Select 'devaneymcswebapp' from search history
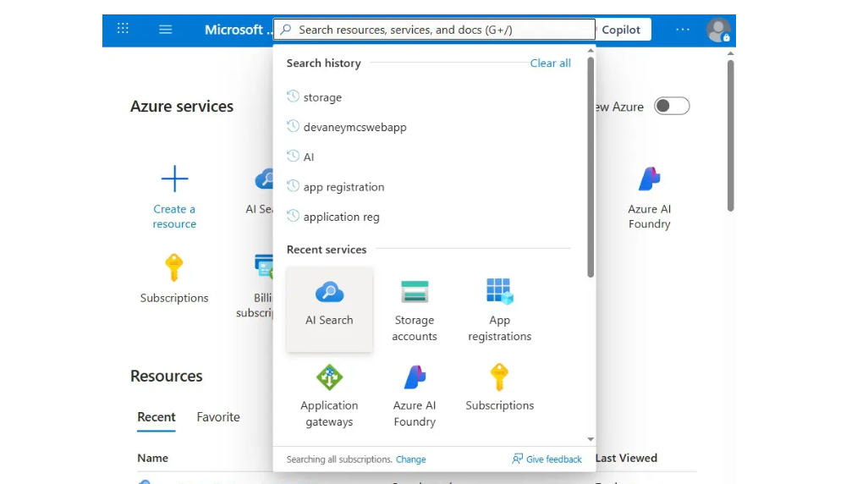The height and width of the screenshot is (484, 868). point(354,128)
